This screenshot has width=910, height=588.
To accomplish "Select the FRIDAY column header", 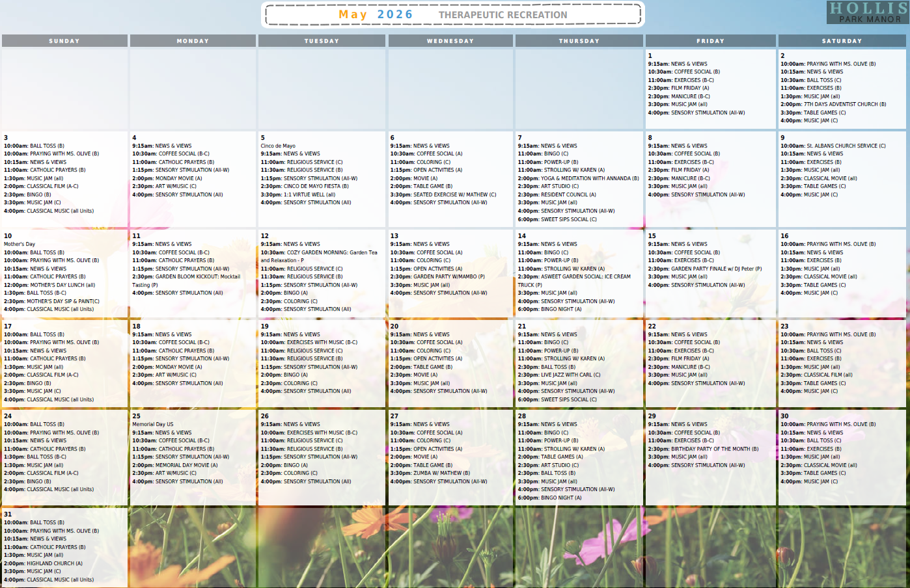I will (710, 41).
